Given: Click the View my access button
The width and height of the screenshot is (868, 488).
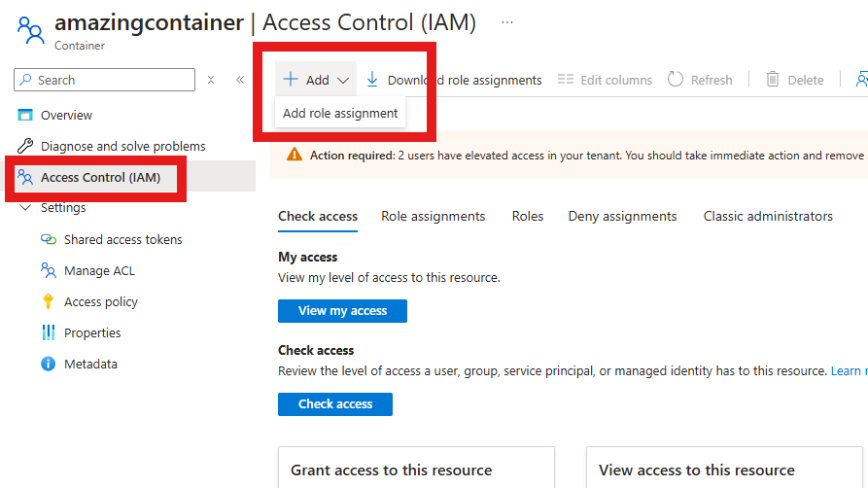Looking at the screenshot, I should [342, 311].
